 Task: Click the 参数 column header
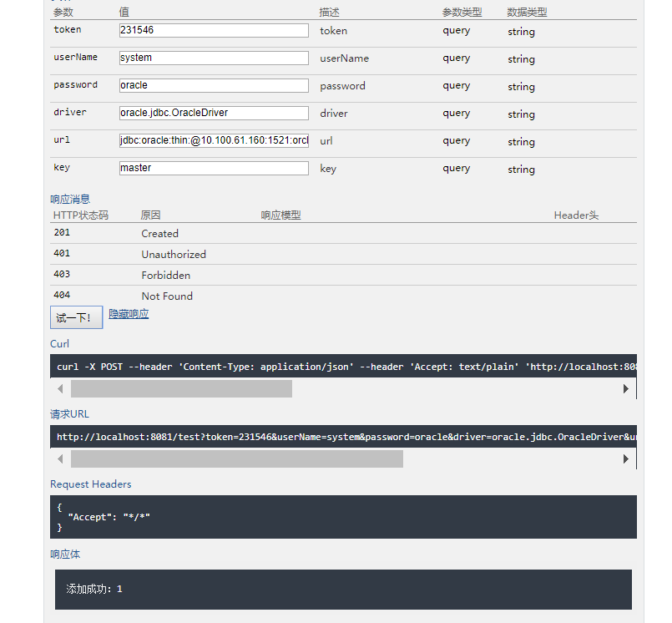pyautogui.click(x=63, y=12)
